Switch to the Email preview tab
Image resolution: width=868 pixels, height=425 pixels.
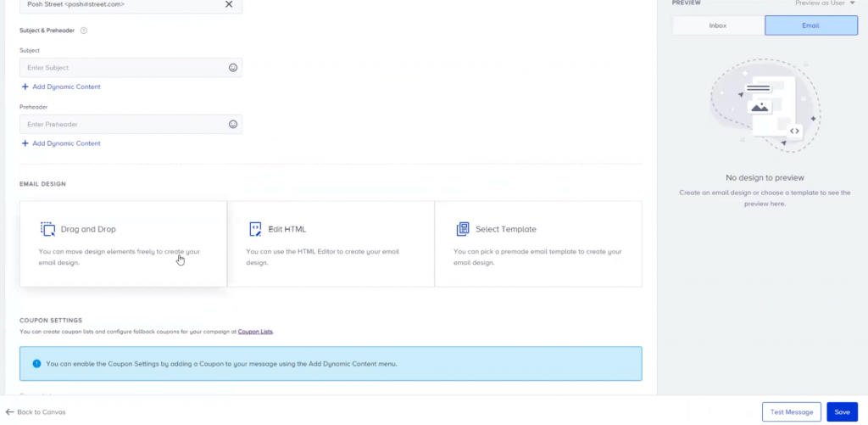click(810, 25)
